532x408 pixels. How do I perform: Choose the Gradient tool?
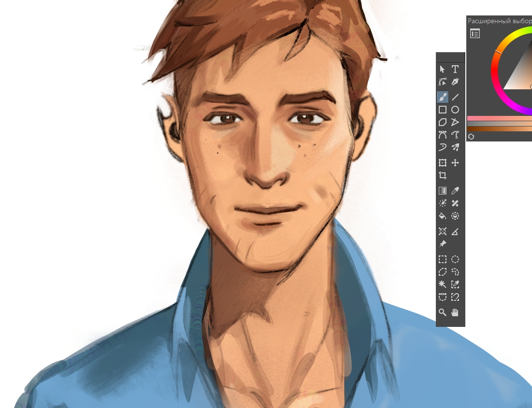click(443, 191)
